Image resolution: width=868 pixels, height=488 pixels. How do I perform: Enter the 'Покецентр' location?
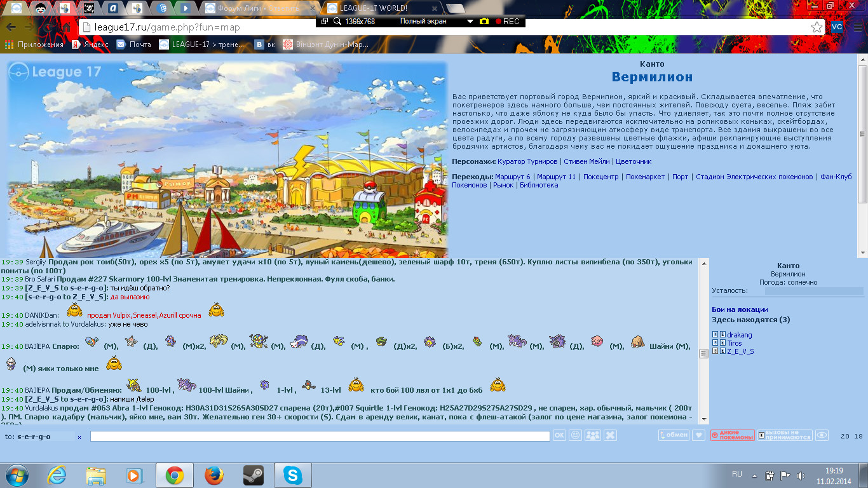[600, 177]
